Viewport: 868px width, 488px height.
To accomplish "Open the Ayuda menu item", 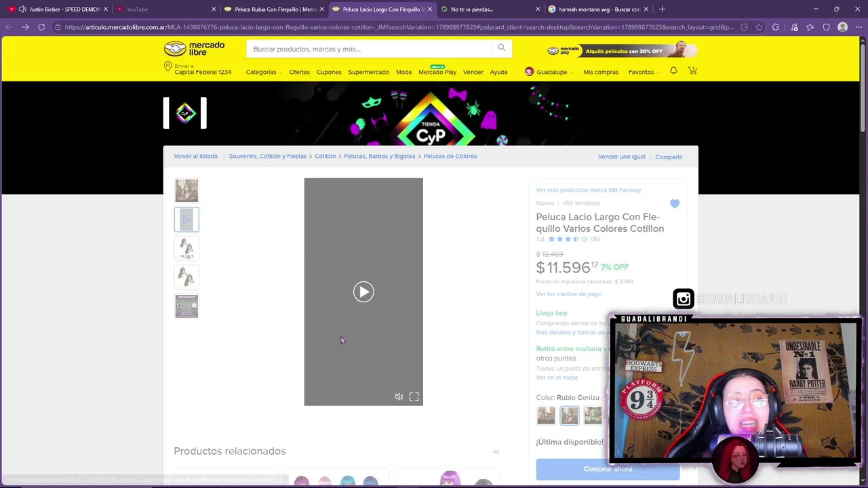I will pos(498,72).
